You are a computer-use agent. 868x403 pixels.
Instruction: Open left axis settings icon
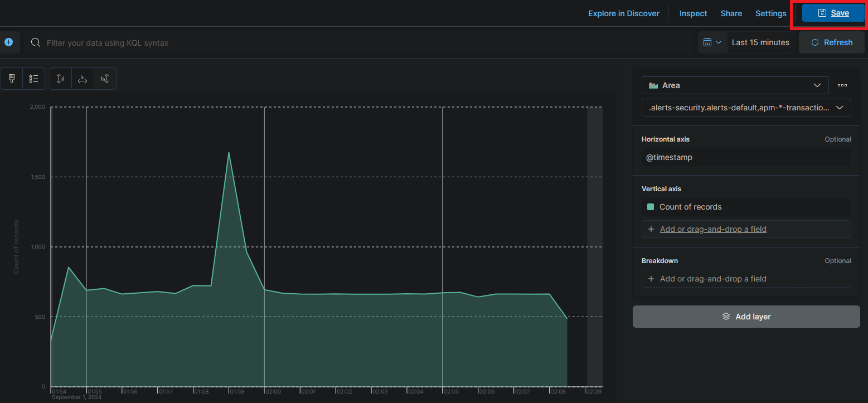[61, 79]
